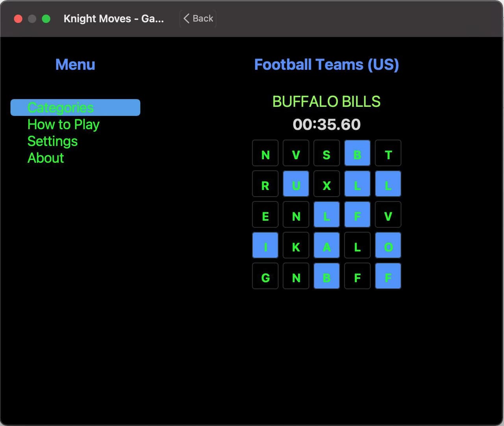Screen dimensions: 504x426
Task: Tap the N tile between E and L
Action: pyautogui.click(x=296, y=214)
